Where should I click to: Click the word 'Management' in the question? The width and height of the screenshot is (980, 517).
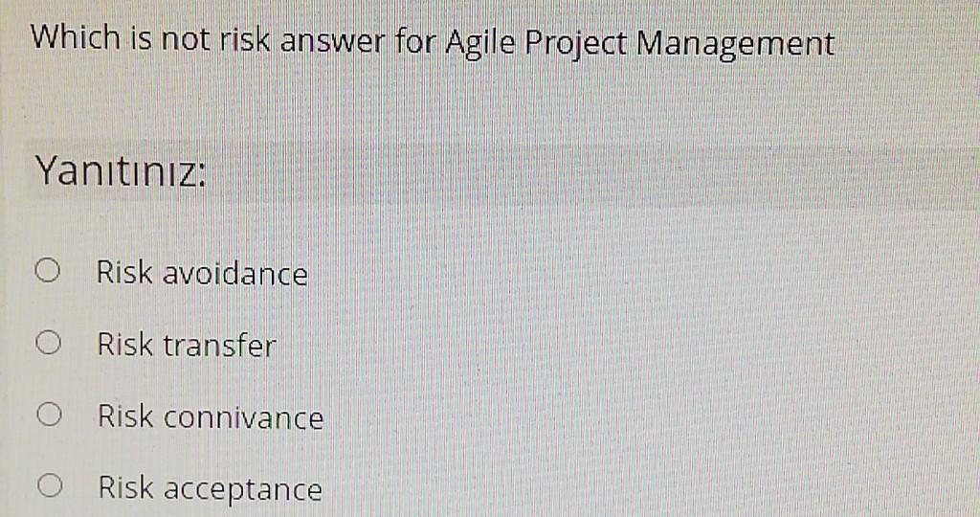click(735, 43)
